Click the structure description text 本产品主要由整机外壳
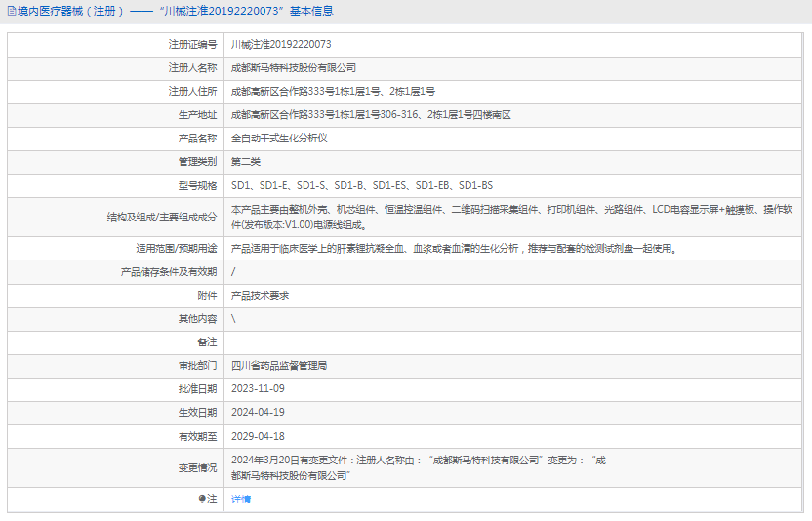The height and width of the screenshot is (521, 812). pos(512,217)
